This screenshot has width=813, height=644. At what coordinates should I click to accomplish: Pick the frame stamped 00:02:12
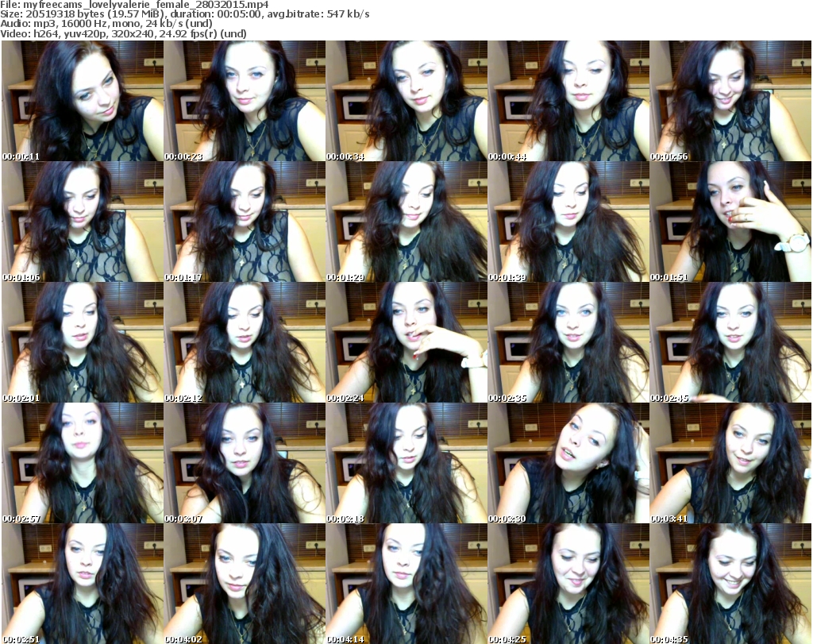245,342
